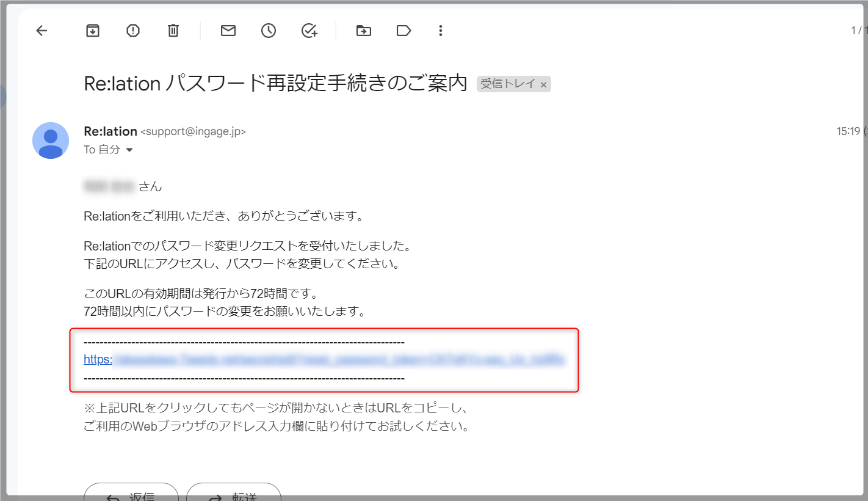The height and width of the screenshot is (501, 868).
Task: Add this email to Tasks
Action: [x=309, y=31]
